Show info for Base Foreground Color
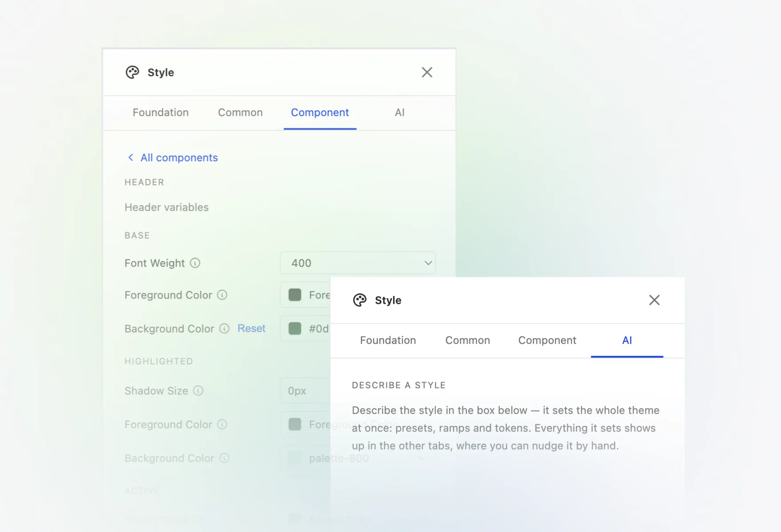The width and height of the screenshot is (781, 532). 222,295
